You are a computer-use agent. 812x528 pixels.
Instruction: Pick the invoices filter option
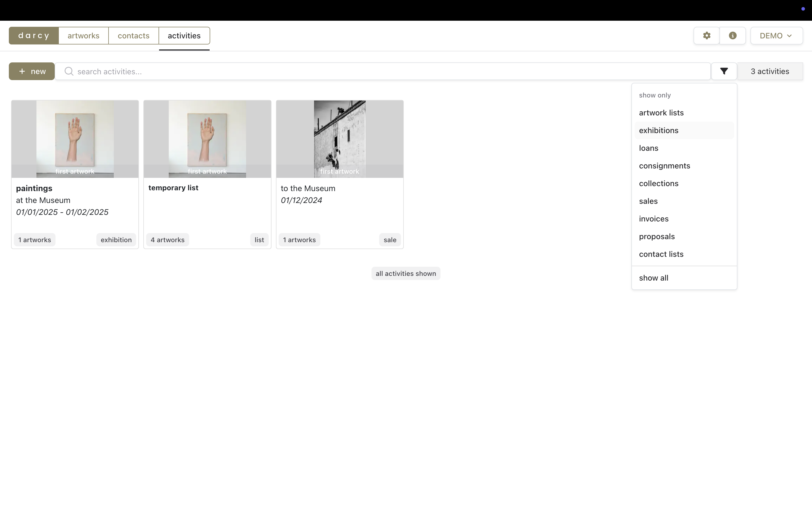click(x=653, y=219)
